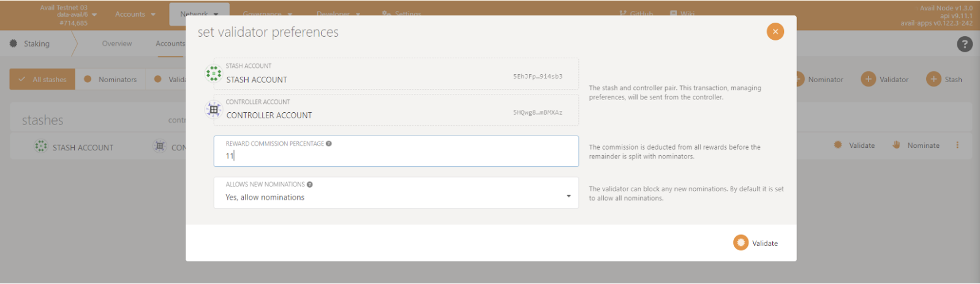Image resolution: width=980 pixels, height=284 pixels.
Task: Click the controller account identicon in dialog
Action: coord(214,109)
